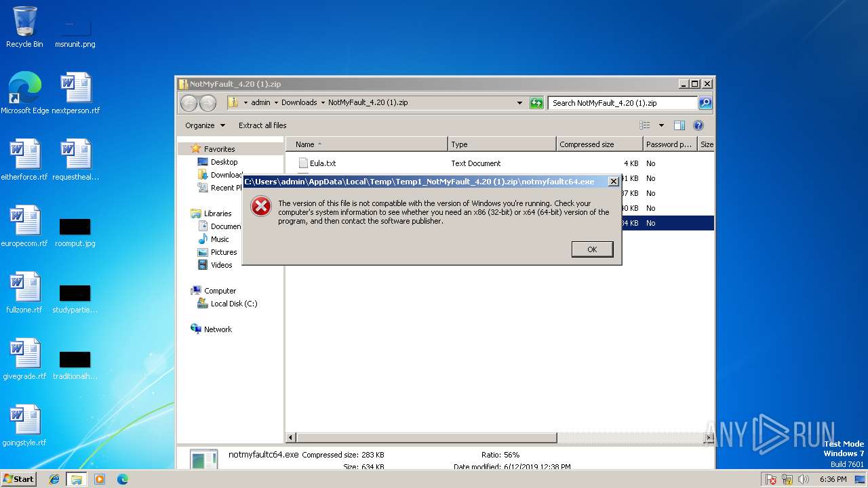Select the traditionalh... desktop file

tap(75, 364)
